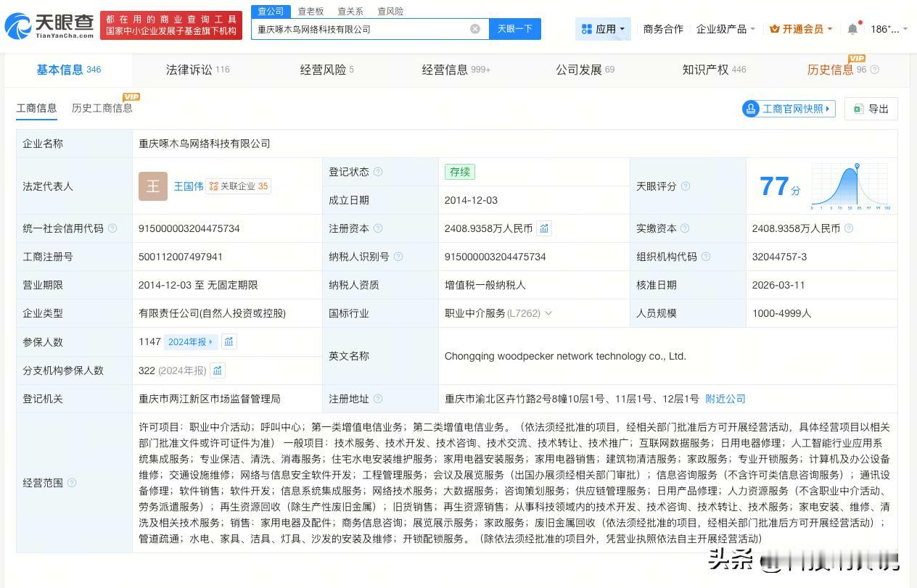Open the 附近公司 link

point(725,399)
